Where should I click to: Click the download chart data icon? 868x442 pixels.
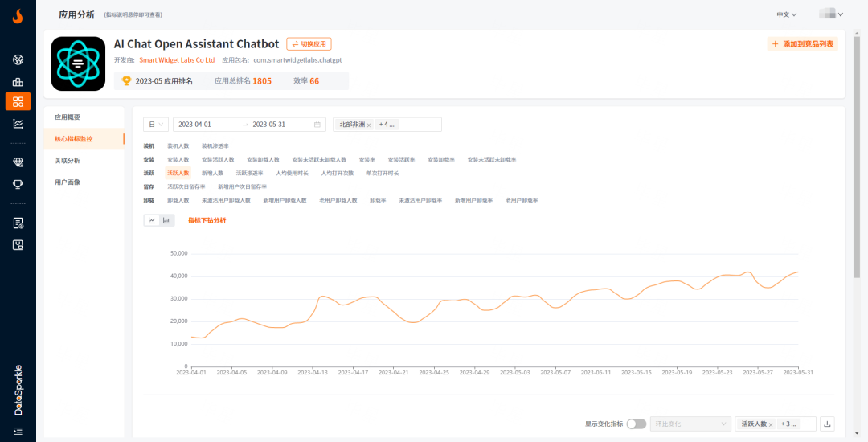pyautogui.click(x=828, y=424)
